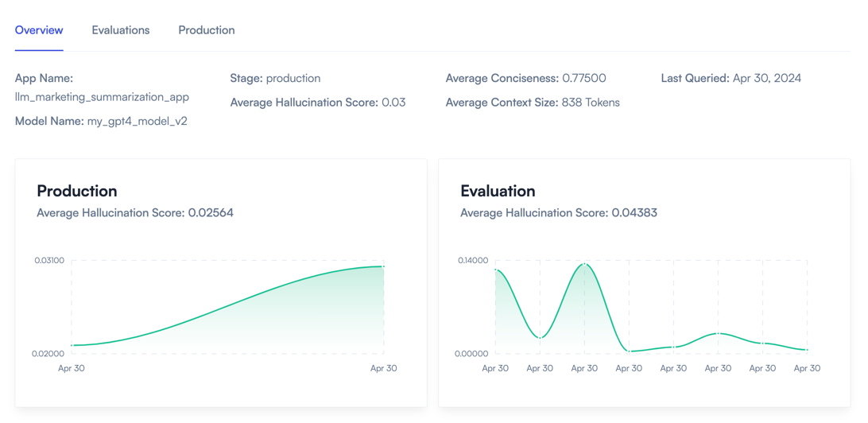The image size is (868, 423).
Task: Click the last data point of Evaluation chart
Action: point(807,350)
